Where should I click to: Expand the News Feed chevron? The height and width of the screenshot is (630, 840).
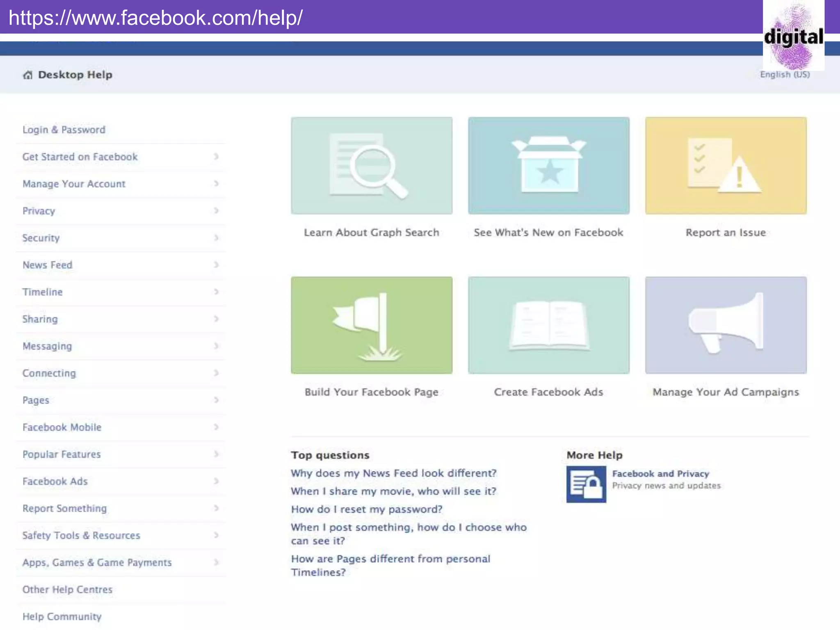(x=216, y=265)
